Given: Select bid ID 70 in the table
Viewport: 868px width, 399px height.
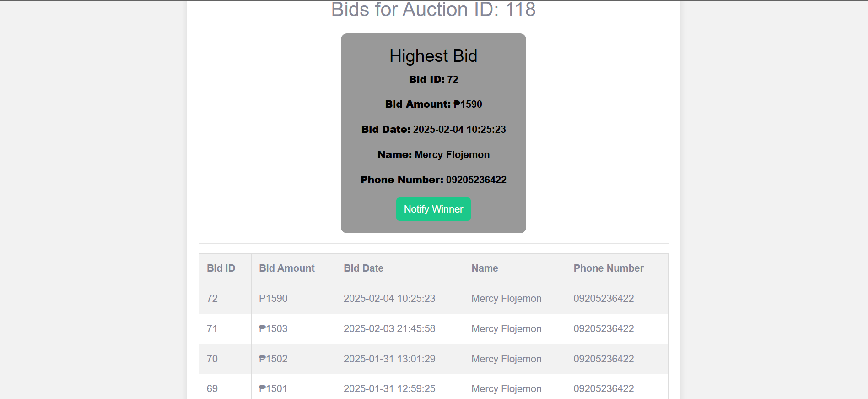Looking at the screenshot, I should tap(212, 359).
